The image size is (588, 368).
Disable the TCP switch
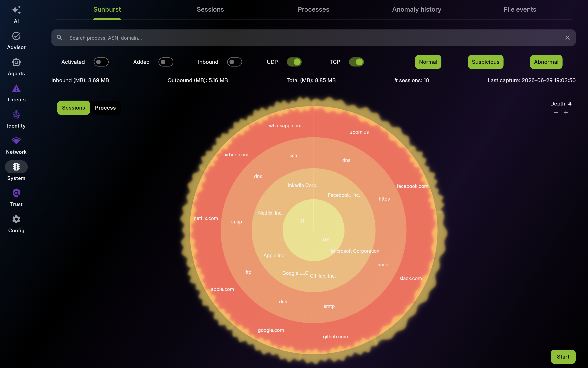click(x=356, y=62)
